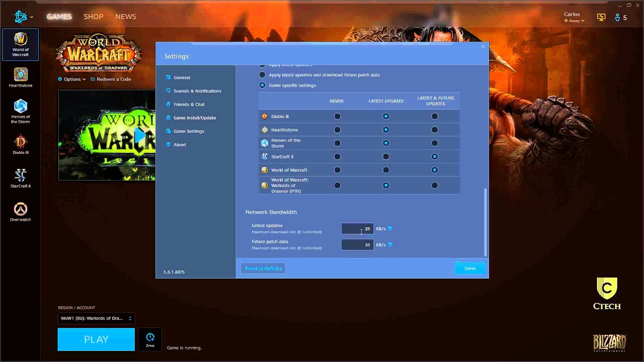Click Heroes of the Storm table icon
The image size is (644, 362).
point(265,143)
